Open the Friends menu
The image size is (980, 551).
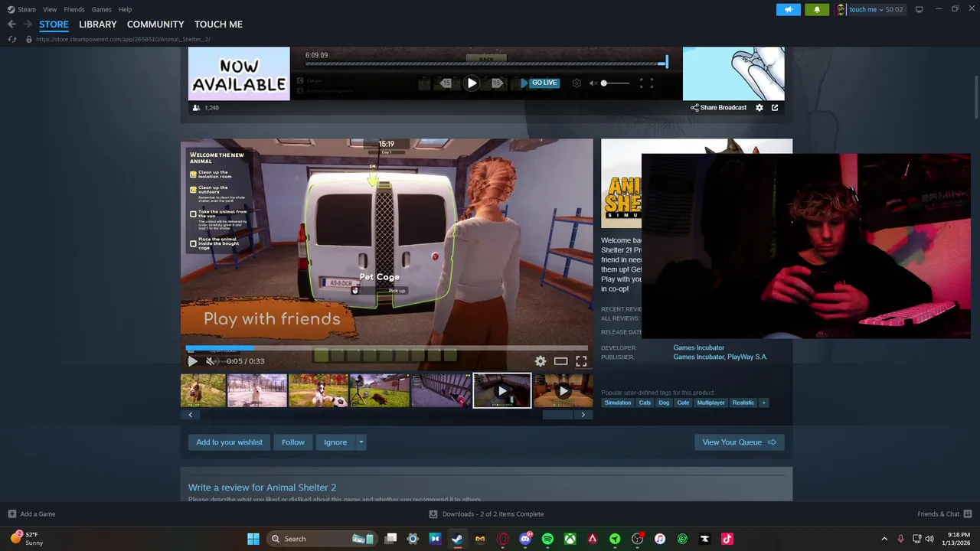pyautogui.click(x=74, y=9)
